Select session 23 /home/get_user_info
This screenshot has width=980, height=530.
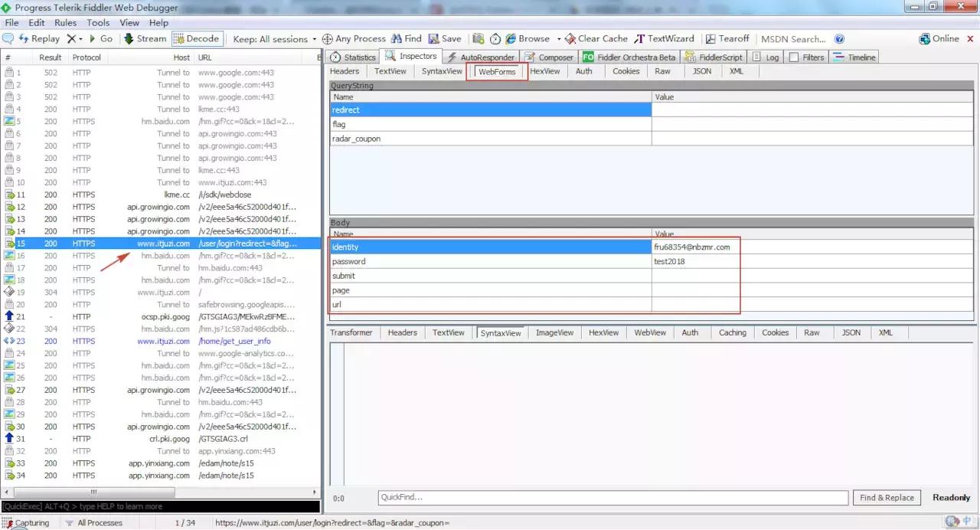point(160,341)
